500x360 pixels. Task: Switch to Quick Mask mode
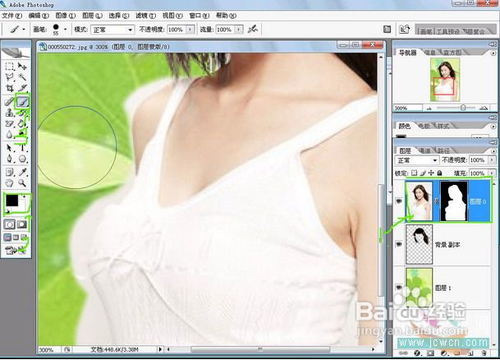pos(22,224)
